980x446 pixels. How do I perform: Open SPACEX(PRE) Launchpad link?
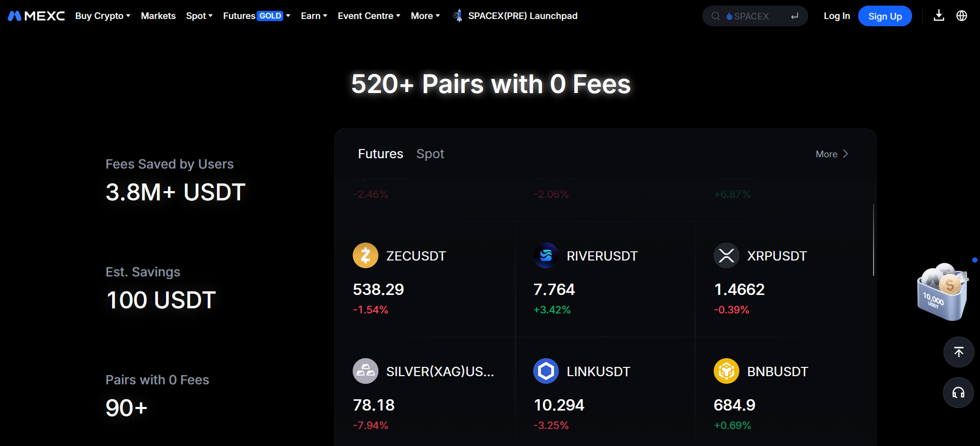click(523, 16)
